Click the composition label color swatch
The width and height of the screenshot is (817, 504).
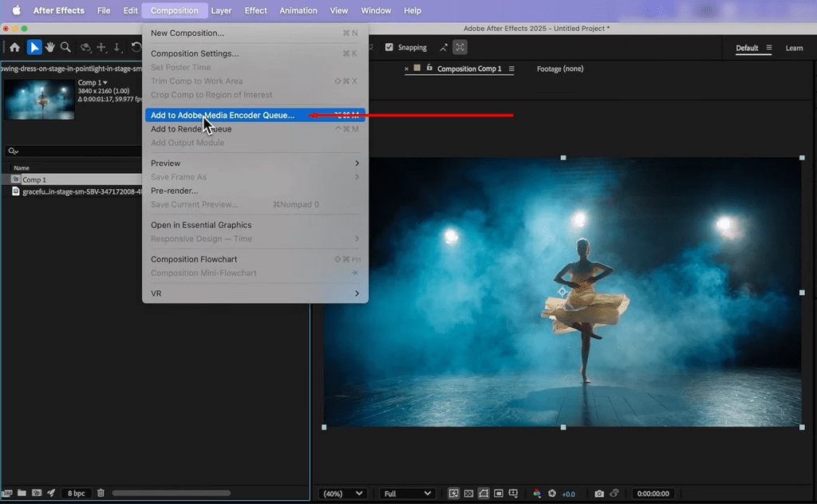[x=416, y=68]
